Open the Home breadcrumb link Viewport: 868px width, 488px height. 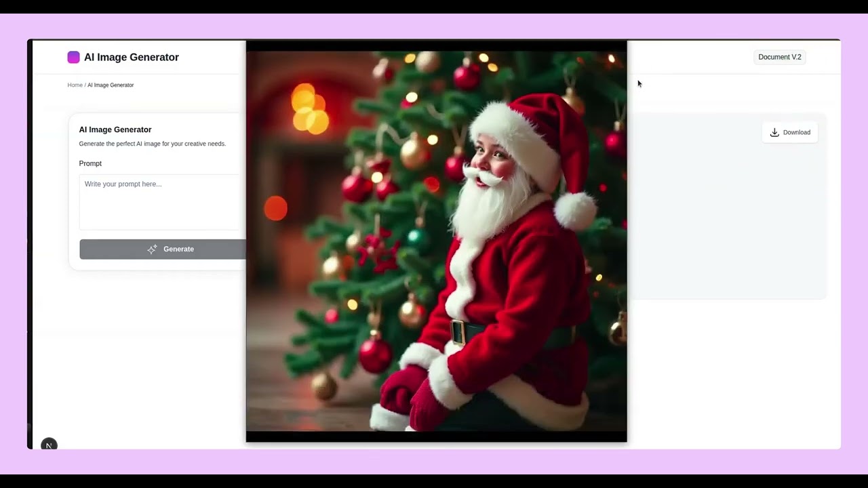pos(75,85)
